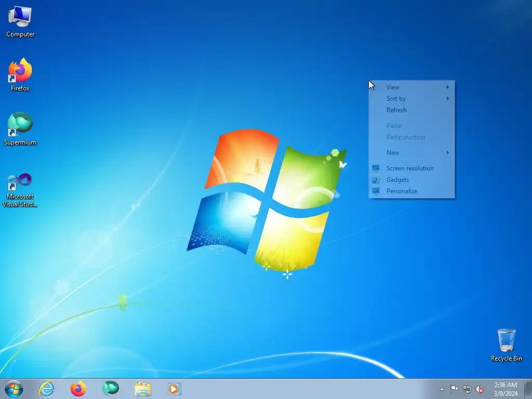Open the Windows Start button
532x399 pixels.
[14, 389]
